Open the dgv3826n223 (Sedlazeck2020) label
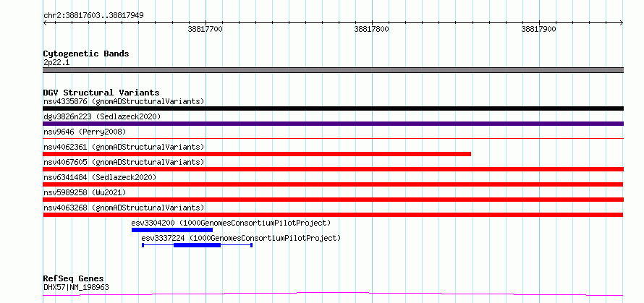644x303 pixels. coord(102,116)
